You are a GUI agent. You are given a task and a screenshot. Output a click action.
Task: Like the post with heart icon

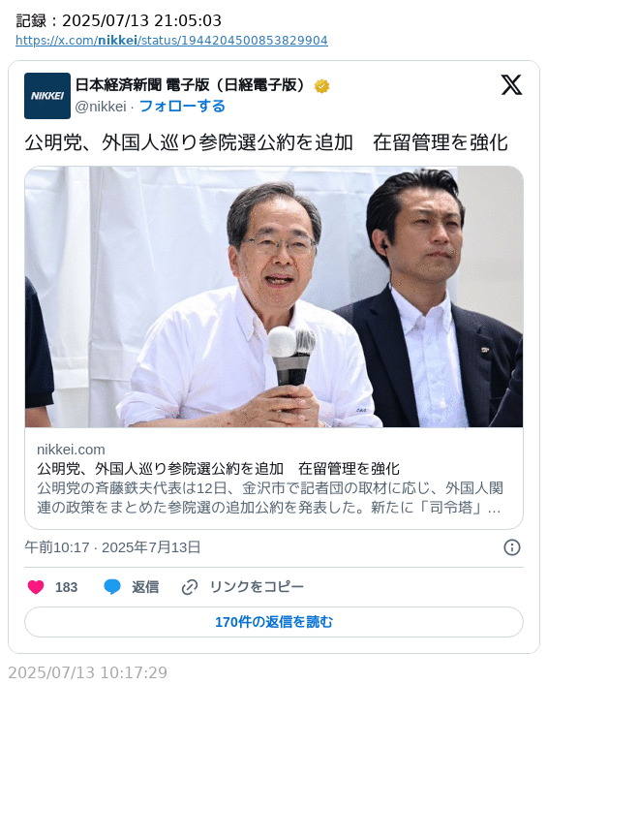click(36, 587)
